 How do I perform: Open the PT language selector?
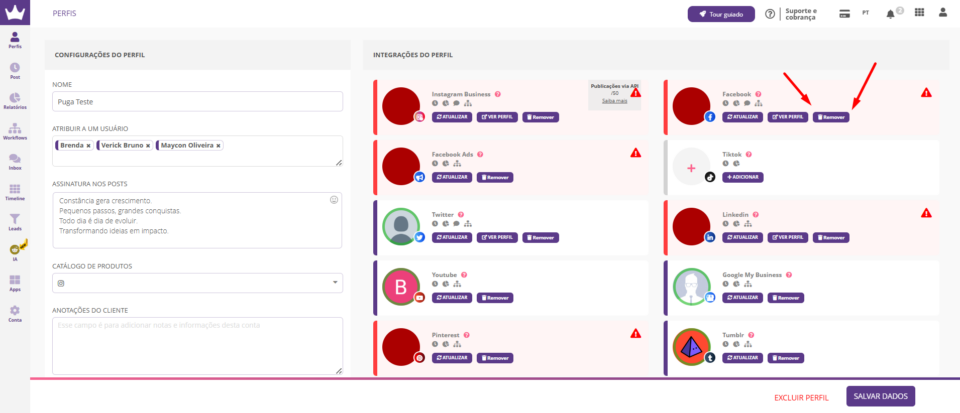pos(865,13)
